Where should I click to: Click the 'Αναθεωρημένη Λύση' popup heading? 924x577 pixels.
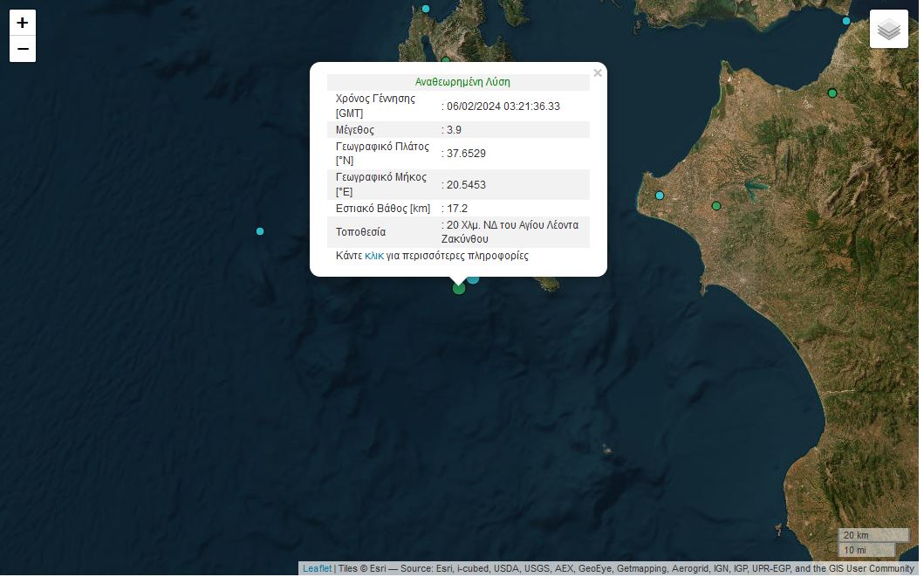tap(462, 82)
